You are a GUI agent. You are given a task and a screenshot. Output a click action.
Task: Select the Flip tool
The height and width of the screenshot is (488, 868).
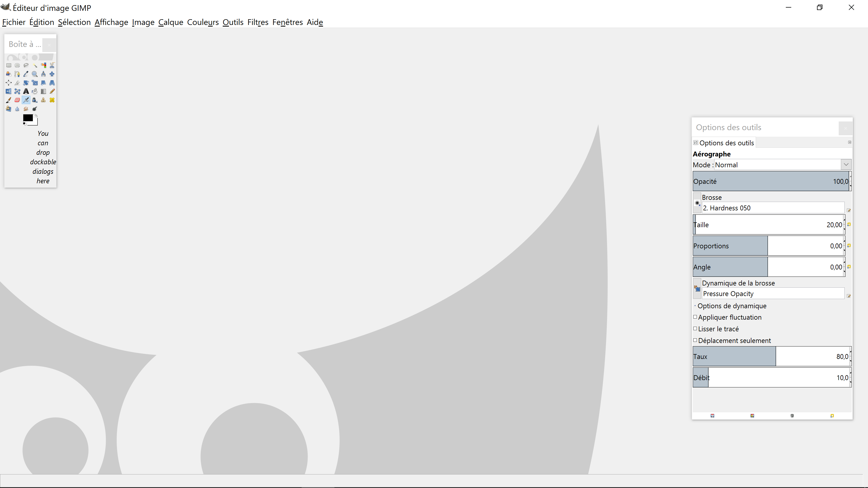[8, 91]
